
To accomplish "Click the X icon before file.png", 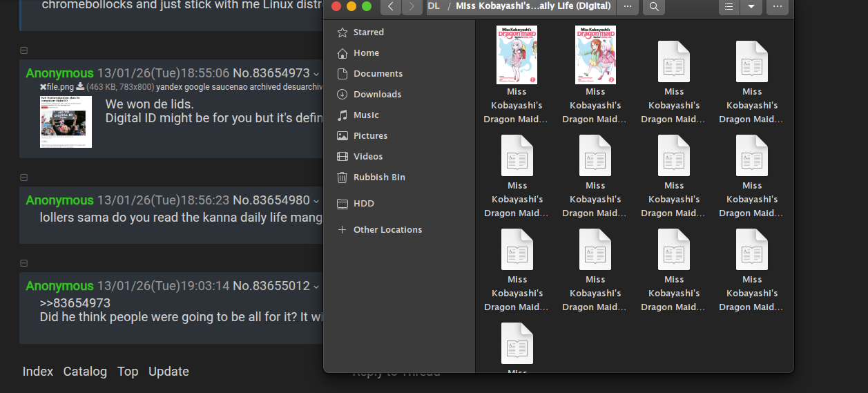I will 43,87.
